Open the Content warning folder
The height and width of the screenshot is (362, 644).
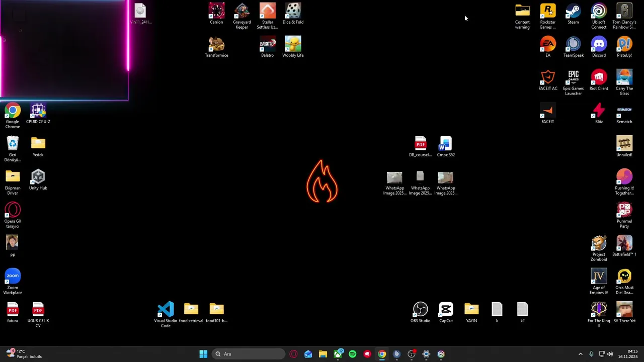[522, 16]
